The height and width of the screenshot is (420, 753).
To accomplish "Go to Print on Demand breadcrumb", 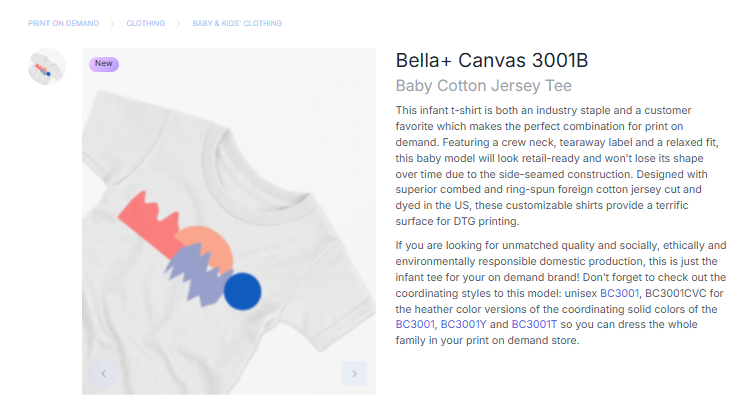I will point(63,23).
